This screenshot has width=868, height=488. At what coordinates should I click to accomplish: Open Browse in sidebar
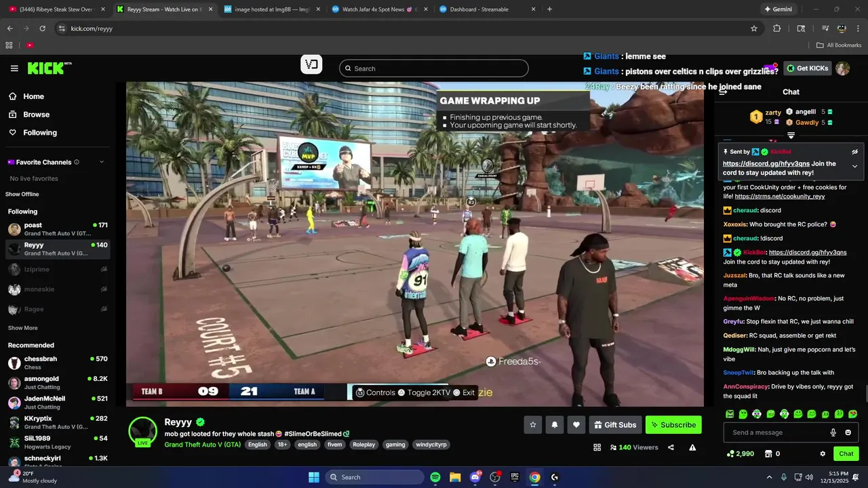[30, 115]
